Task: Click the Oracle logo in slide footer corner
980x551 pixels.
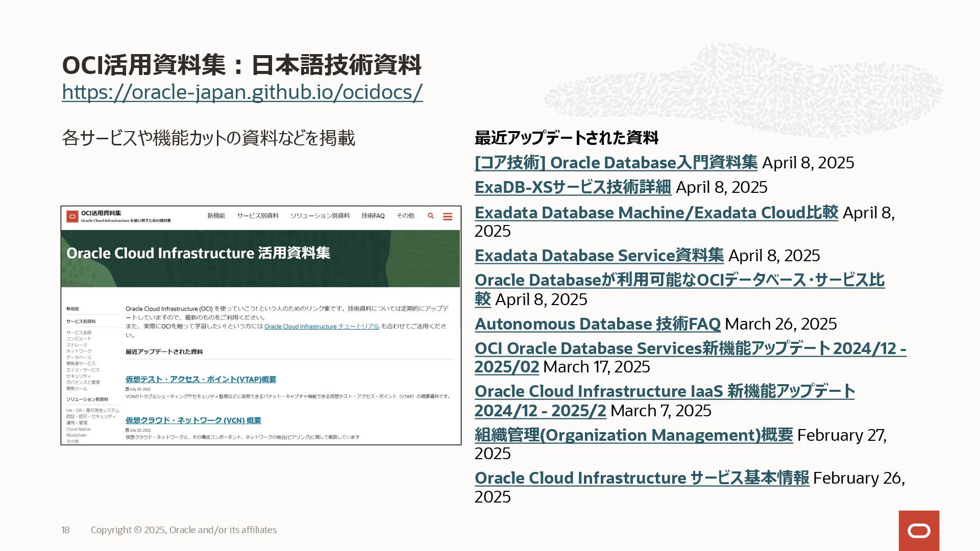Action: pyautogui.click(x=919, y=531)
